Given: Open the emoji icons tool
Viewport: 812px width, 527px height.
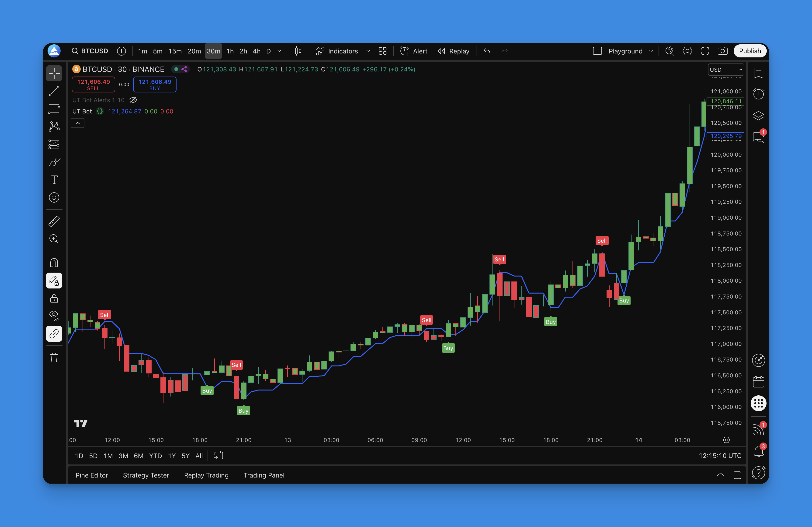Looking at the screenshot, I should click(54, 197).
